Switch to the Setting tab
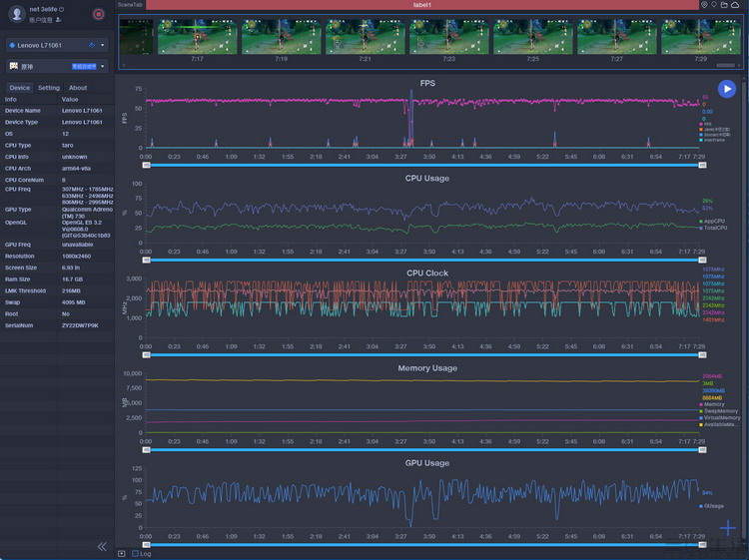The height and width of the screenshot is (560, 749). click(x=49, y=88)
